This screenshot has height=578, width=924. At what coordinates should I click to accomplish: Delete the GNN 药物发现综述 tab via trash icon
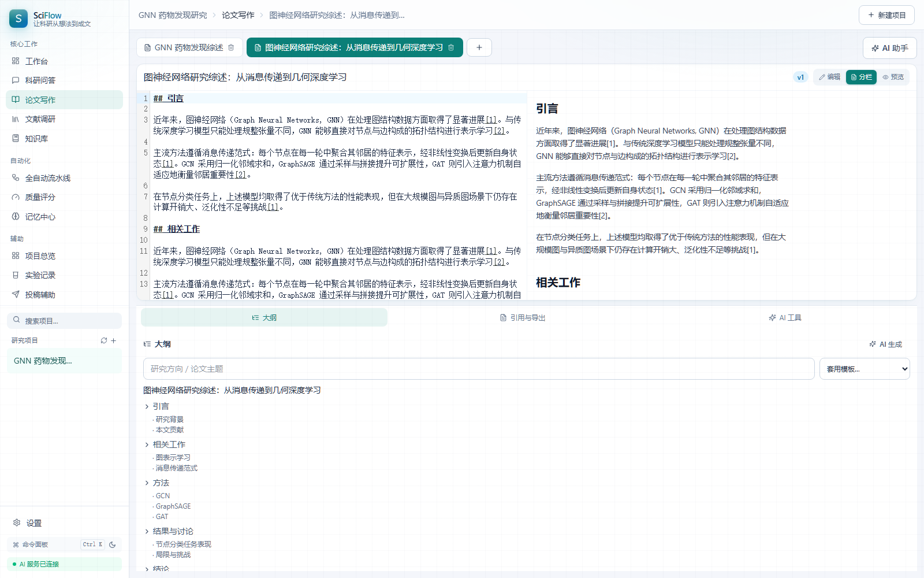231,47
